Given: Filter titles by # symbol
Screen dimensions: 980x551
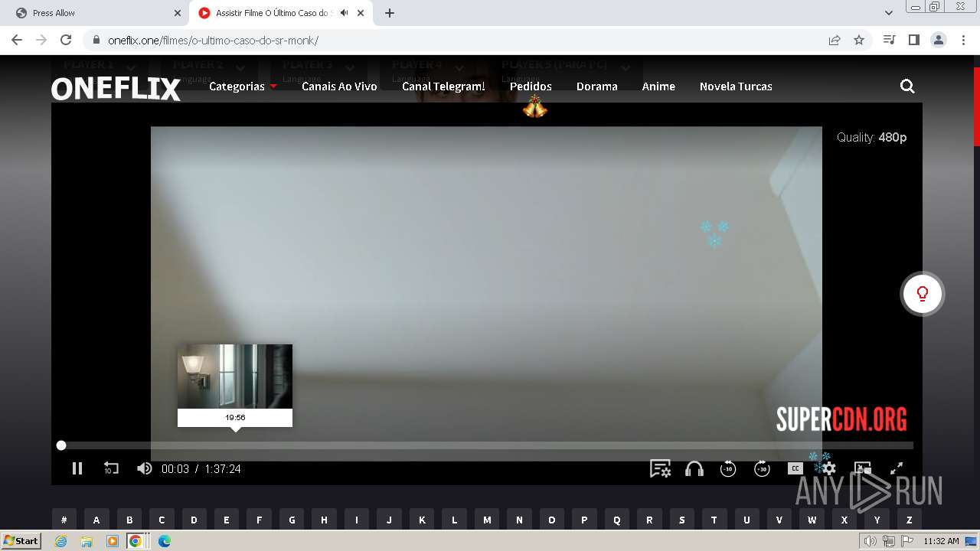Looking at the screenshot, I should (64, 520).
